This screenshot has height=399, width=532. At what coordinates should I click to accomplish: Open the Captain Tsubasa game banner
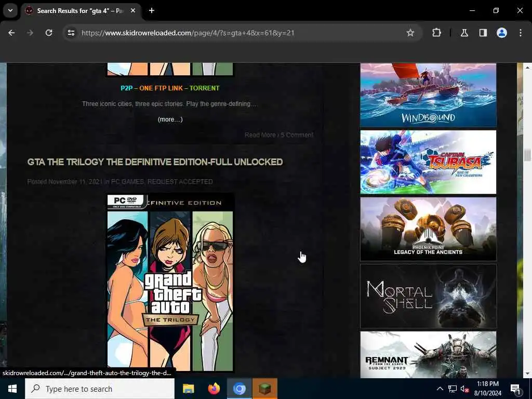[428, 162]
